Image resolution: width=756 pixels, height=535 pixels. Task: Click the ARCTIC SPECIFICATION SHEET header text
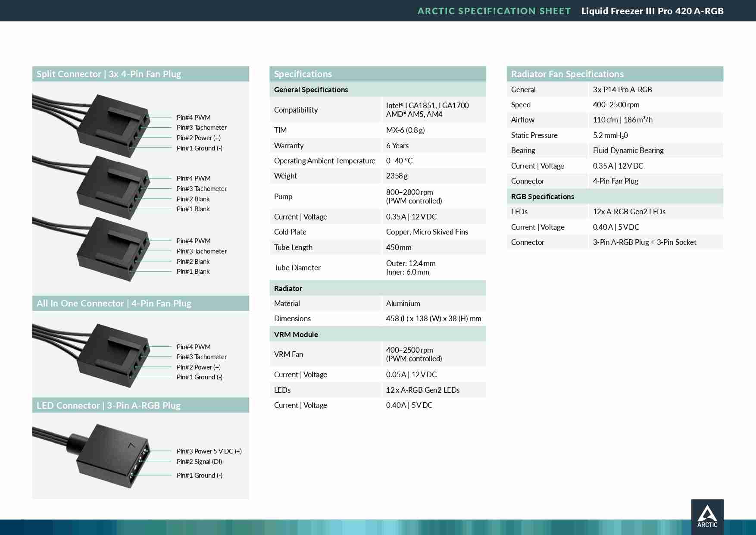(494, 11)
